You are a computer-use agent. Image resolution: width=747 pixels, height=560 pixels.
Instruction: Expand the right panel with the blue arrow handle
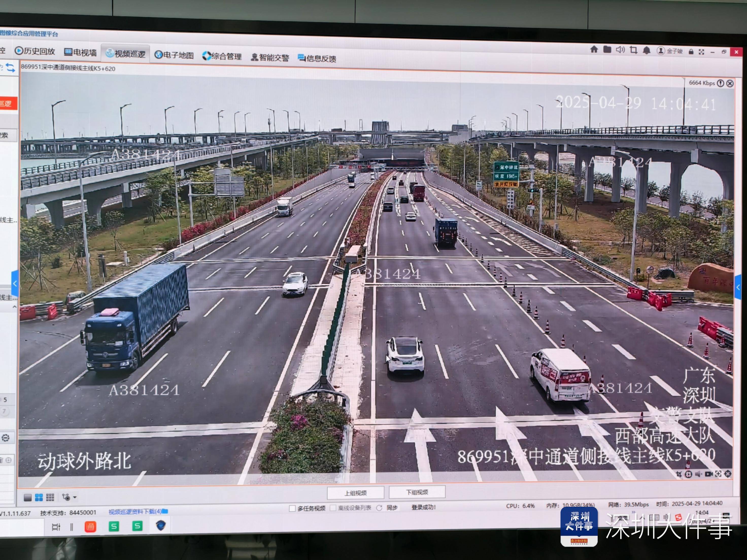[738, 287]
